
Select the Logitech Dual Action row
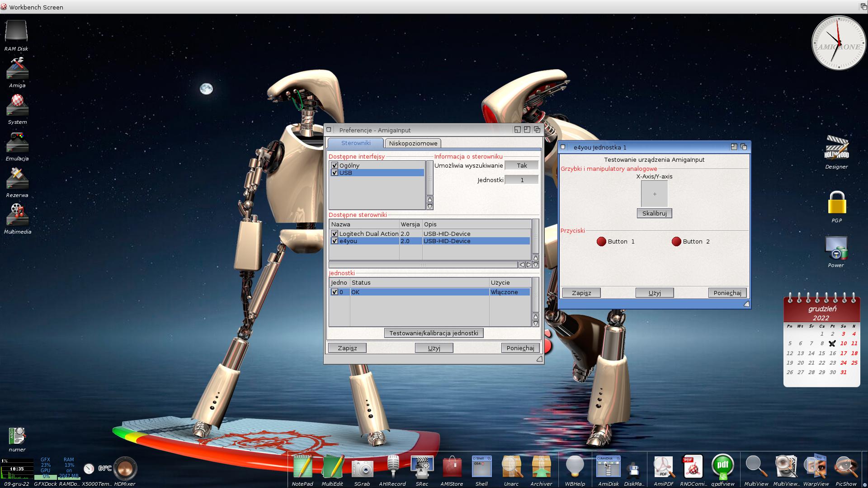[x=430, y=234]
